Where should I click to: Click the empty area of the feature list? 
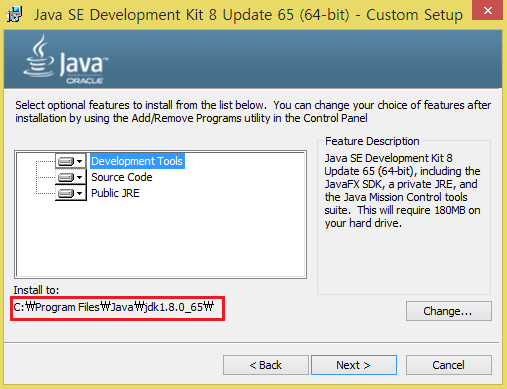(161, 239)
